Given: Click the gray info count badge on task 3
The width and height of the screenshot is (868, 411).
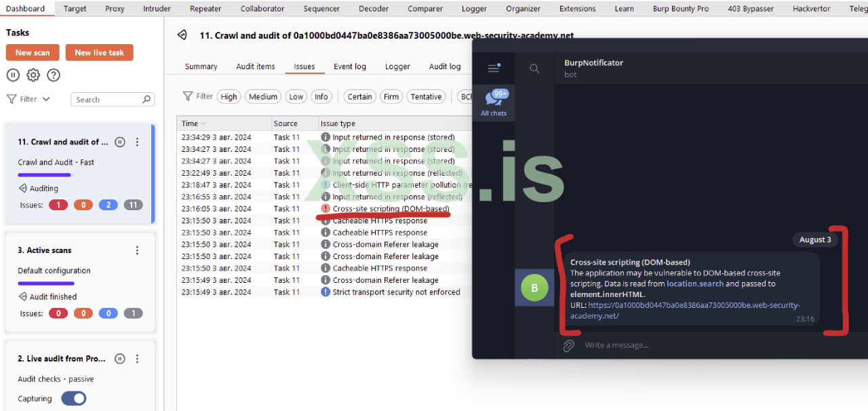Looking at the screenshot, I should (x=133, y=313).
